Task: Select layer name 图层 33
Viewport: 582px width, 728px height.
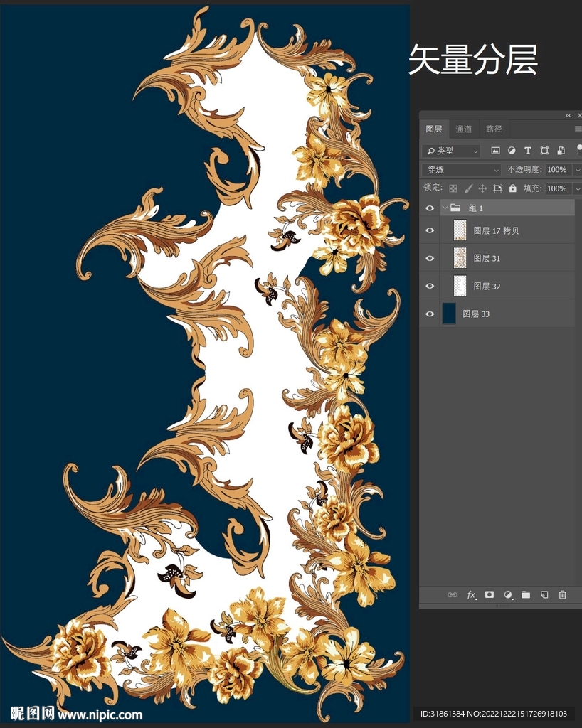Action: 476,314
